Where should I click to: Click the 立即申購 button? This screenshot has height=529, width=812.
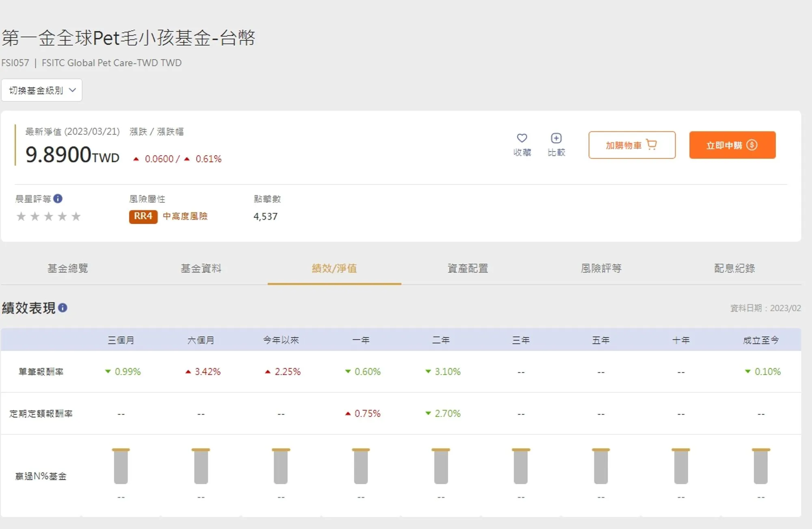point(732,145)
